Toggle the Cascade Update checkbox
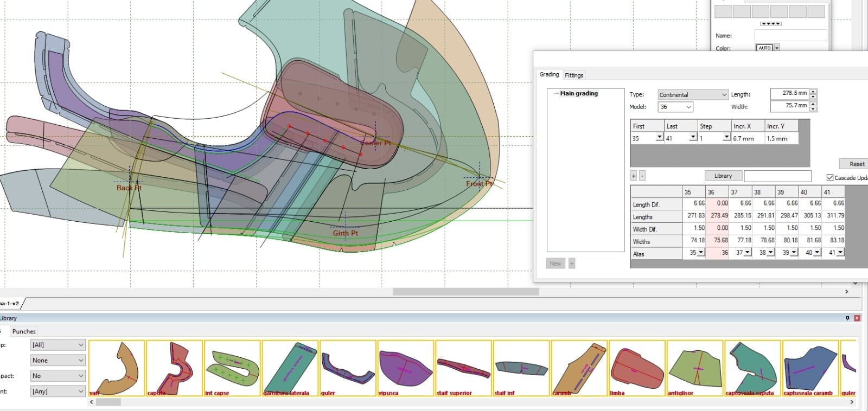This screenshot has width=868, height=411. tap(829, 178)
